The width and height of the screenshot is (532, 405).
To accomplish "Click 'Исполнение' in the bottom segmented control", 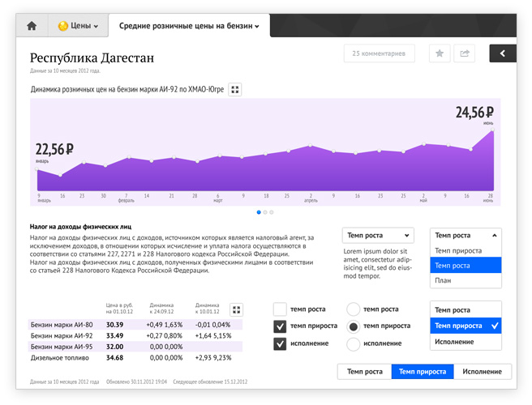I will 482,372.
